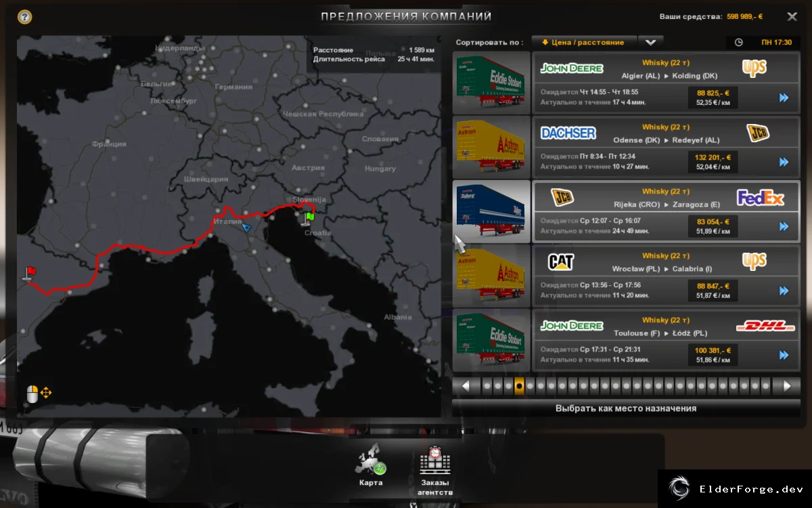Go to previous page of offers arrow

tap(466, 386)
